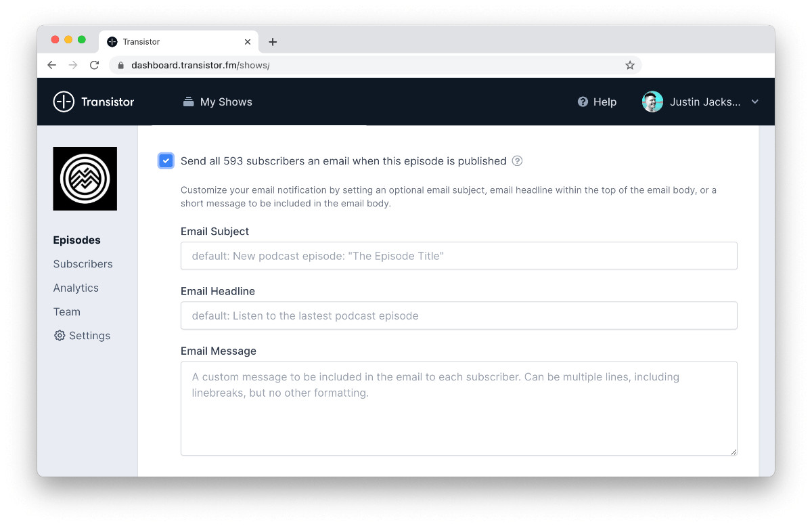Go to the Subscribers section

click(83, 264)
